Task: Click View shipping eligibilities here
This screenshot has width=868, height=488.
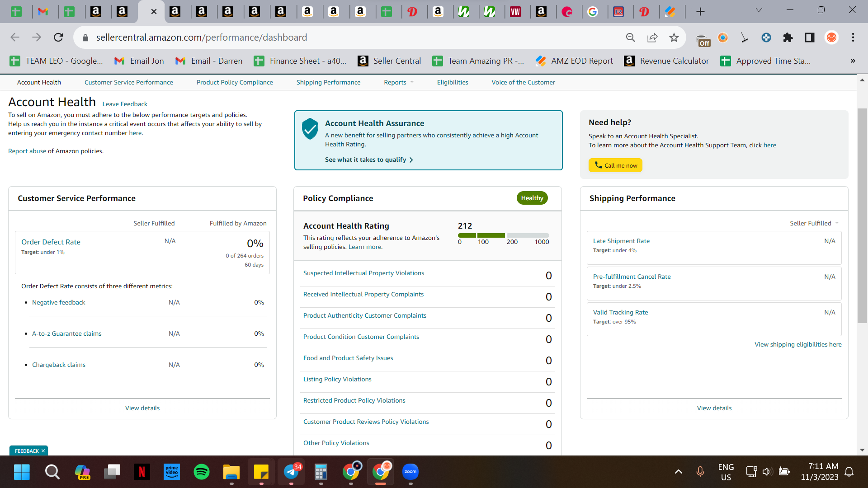Action: pyautogui.click(x=798, y=344)
